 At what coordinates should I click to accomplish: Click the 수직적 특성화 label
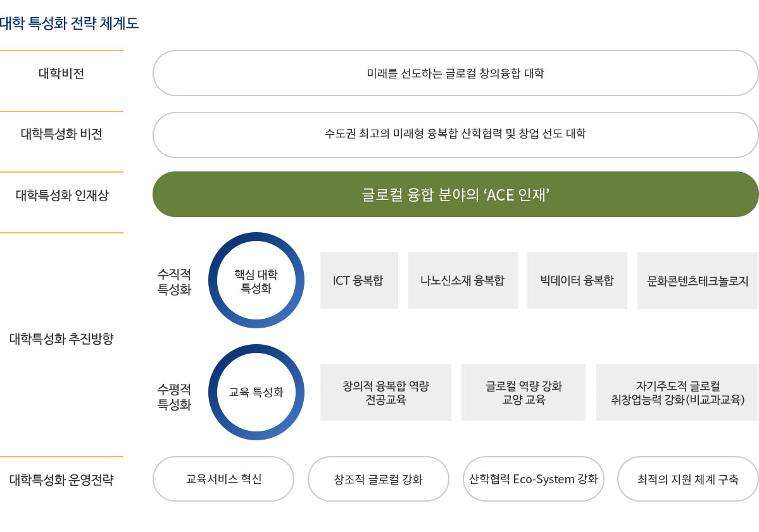click(x=174, y=281)
